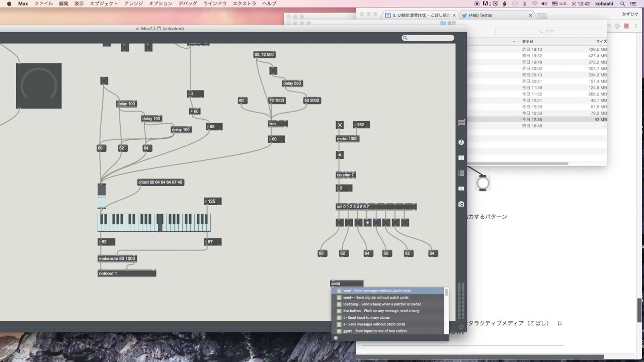This screenshot has width=644, height=362.
Task: Click the bang button above delay 550
Action: tap(273, 71)
